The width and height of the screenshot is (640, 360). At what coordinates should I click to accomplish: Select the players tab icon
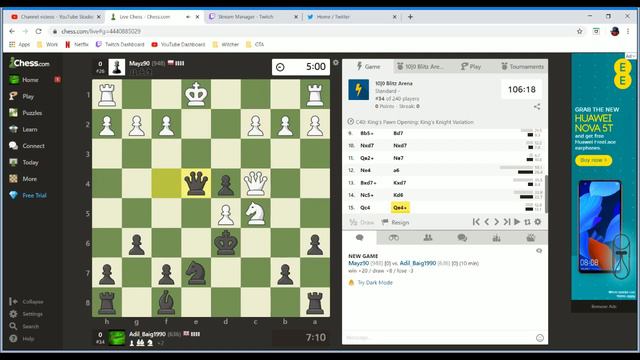428,238
